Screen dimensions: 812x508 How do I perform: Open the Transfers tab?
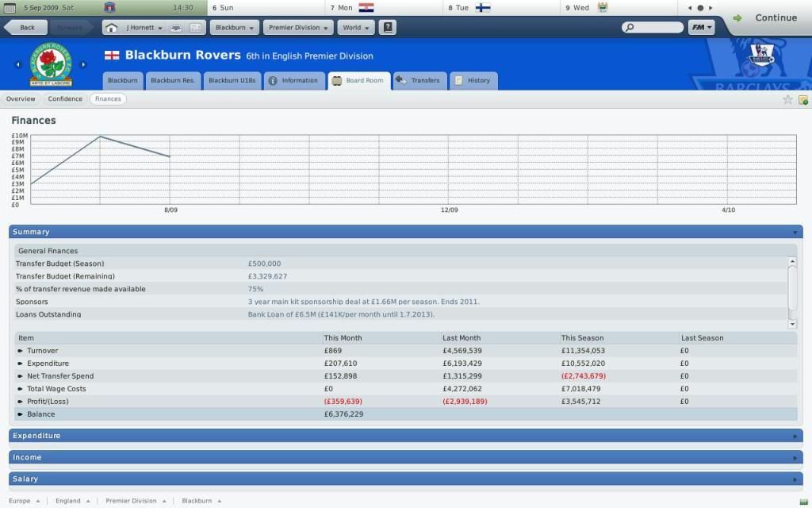coord(419,81)
